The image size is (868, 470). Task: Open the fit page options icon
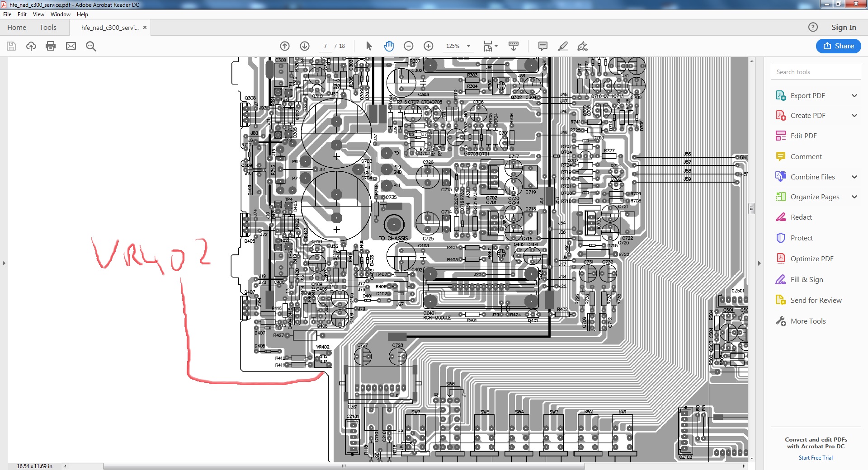coord(490,46)
